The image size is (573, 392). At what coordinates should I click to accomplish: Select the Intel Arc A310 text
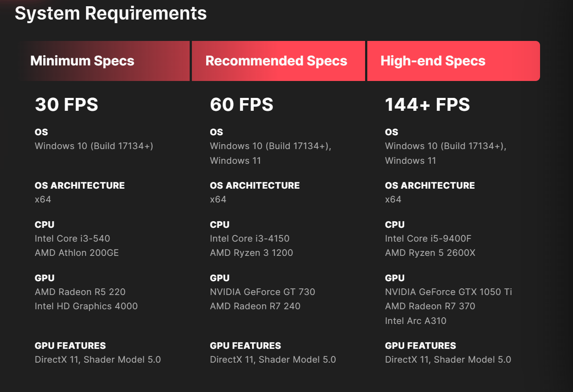pyautogui.click(x=415, y=321)
